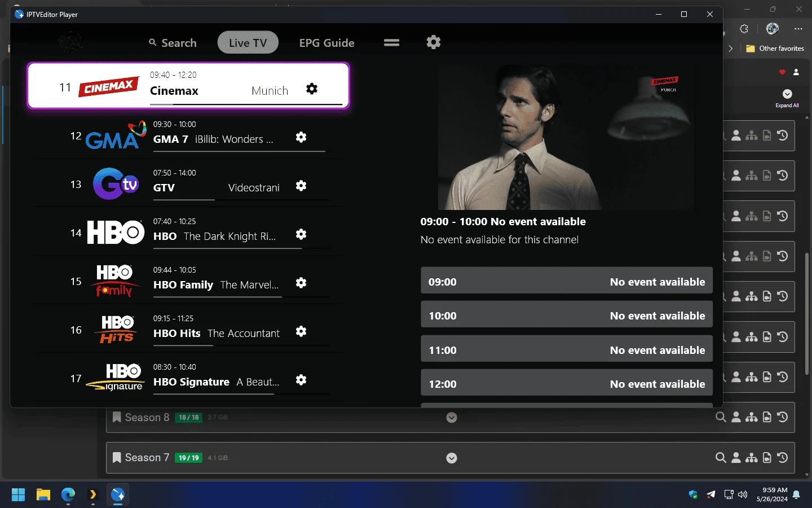This screenshot has width=812, height=508.
Task: Open the hamburger menu in IPTVEditor Player
Action: [391, 43]
